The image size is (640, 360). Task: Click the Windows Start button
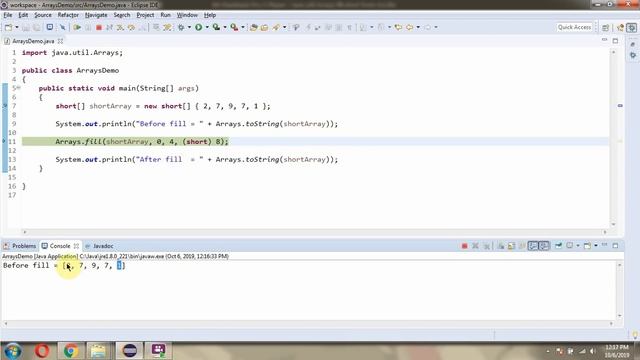point(13,351)
